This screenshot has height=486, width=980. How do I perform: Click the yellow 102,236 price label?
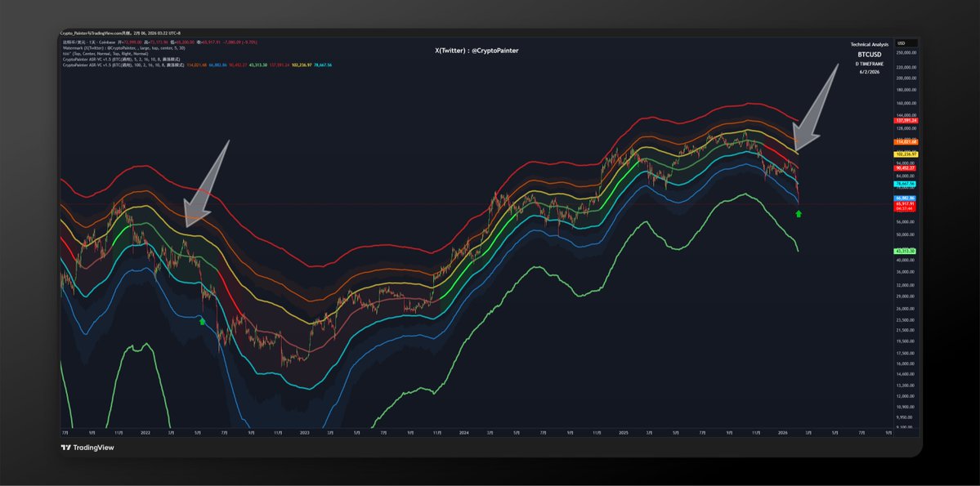coord(906,154)
